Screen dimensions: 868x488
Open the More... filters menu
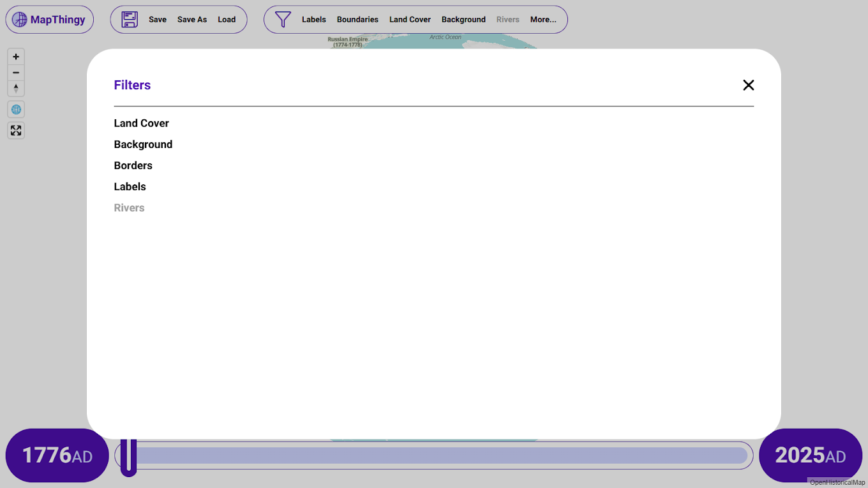(543, 20)
